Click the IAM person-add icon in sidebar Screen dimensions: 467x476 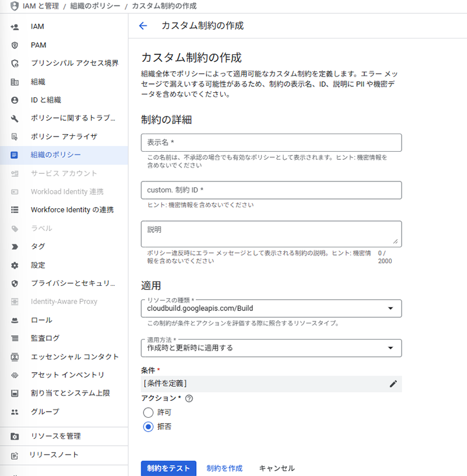pyautogui.click(x=15, y=27)
